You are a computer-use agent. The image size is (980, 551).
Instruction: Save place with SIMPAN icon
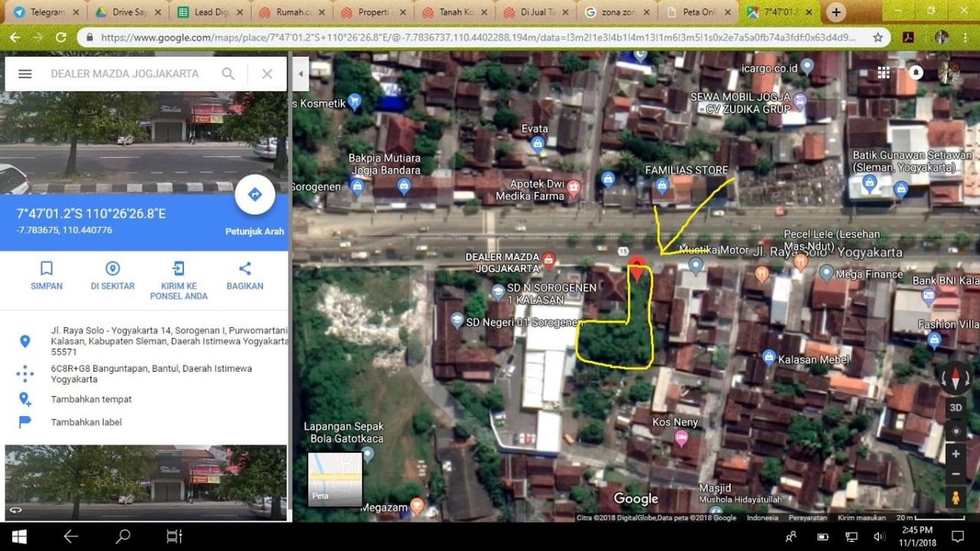pos(46,269)
